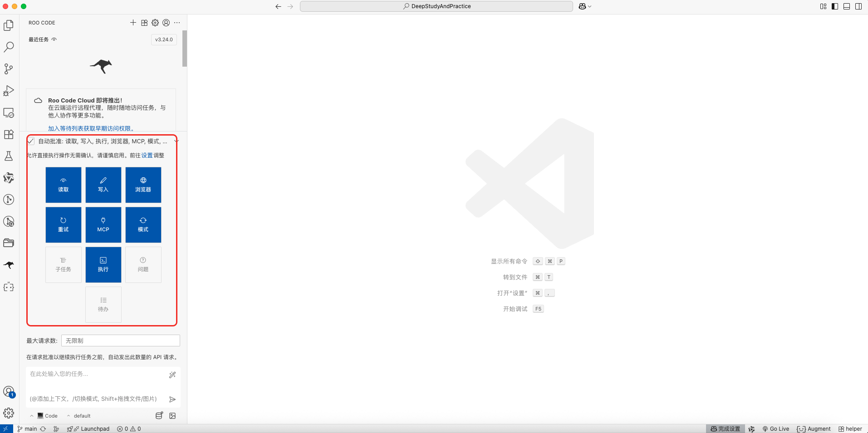Open the Source Control view
Image resolution: width=868 pixels, height=433 pixels.
(x=9, y=69)
